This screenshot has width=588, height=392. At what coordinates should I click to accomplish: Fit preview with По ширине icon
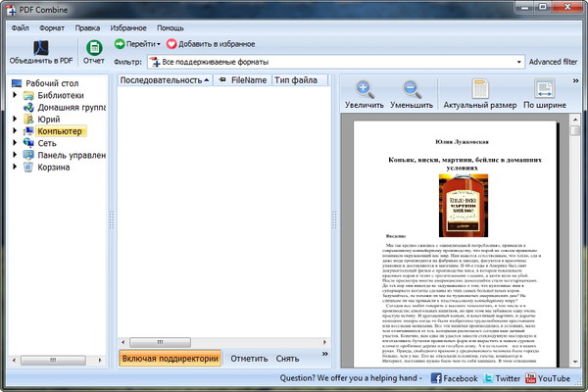pyautogui.click(x=543, y=90)
